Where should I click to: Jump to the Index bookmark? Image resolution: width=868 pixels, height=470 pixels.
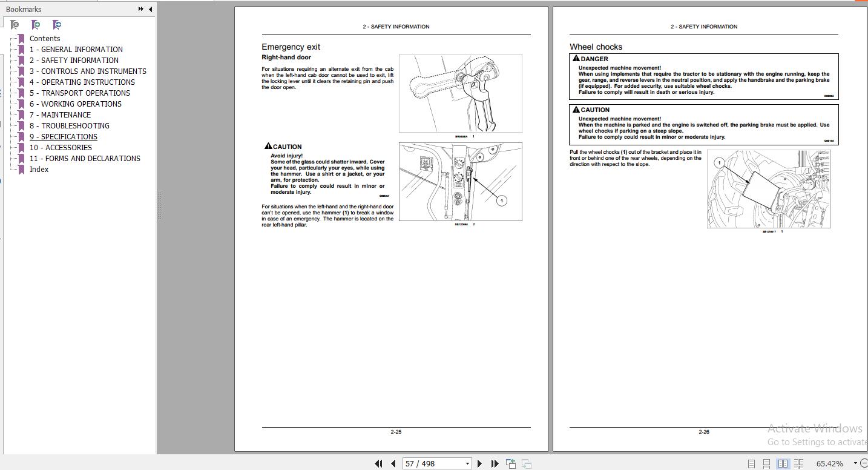point(39,169)
